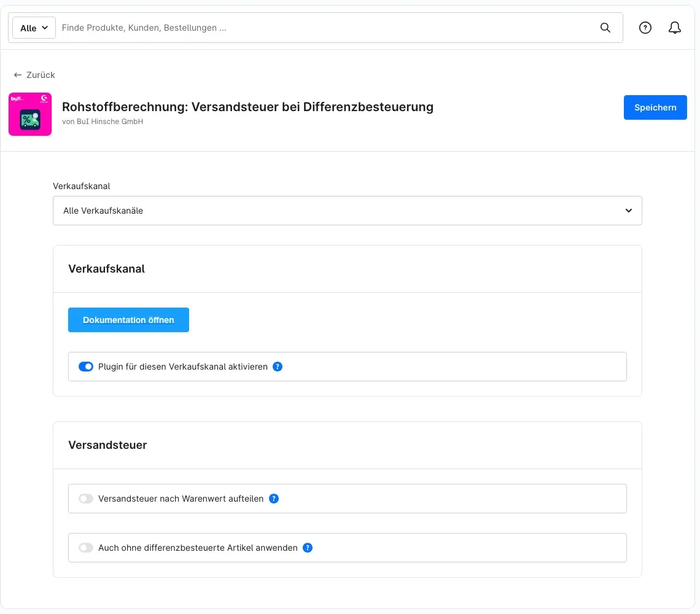Expand the Alle Verkaufskanäle dropdown
Screen dimensions: 700x614
(x=348, y=211)
